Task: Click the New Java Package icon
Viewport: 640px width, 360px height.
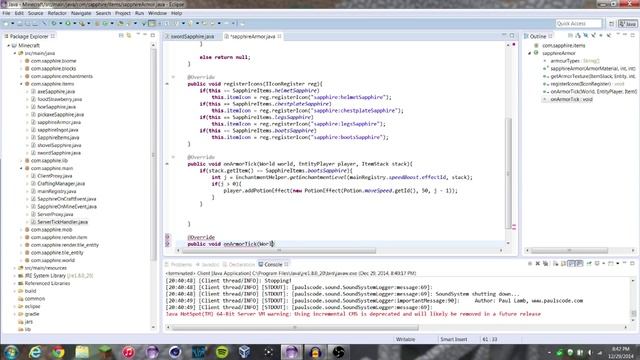Action: tap(97, 23)
